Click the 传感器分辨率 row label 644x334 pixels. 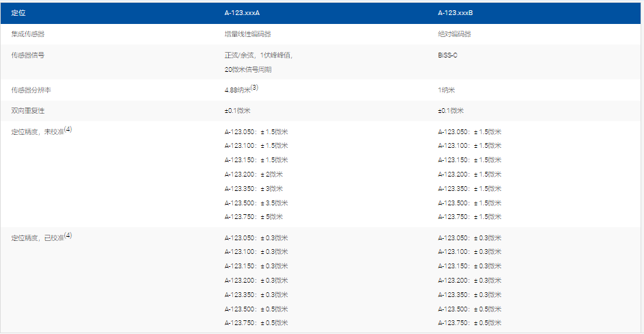click(32, 90)
